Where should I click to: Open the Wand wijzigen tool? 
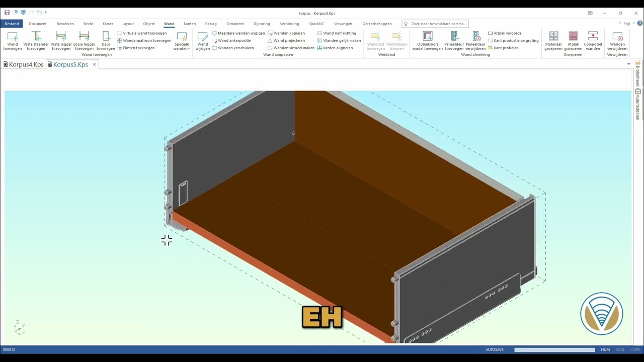[x=203, y=41]
